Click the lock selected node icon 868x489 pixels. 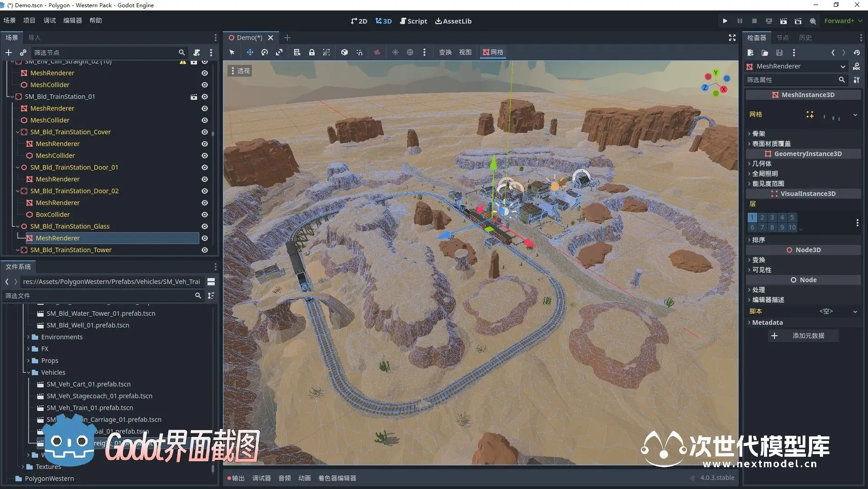point(312,52)
